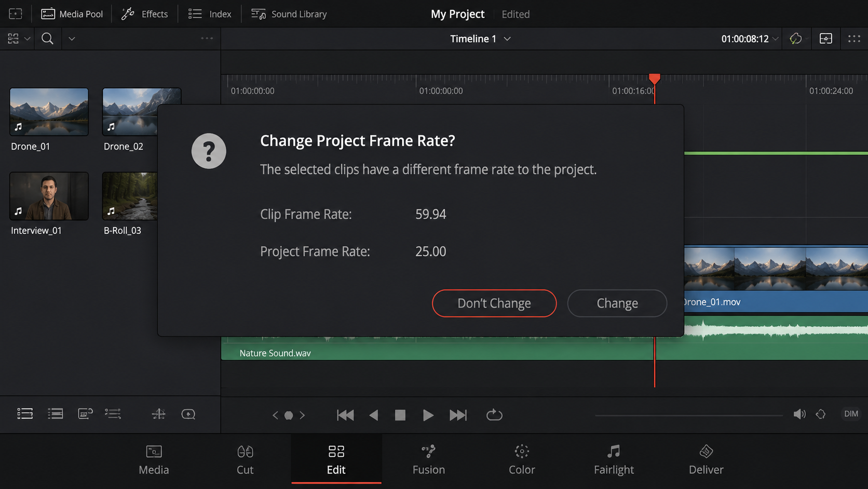
Task: Expand the search filter chevron
Action: click(x=72, y=39)
